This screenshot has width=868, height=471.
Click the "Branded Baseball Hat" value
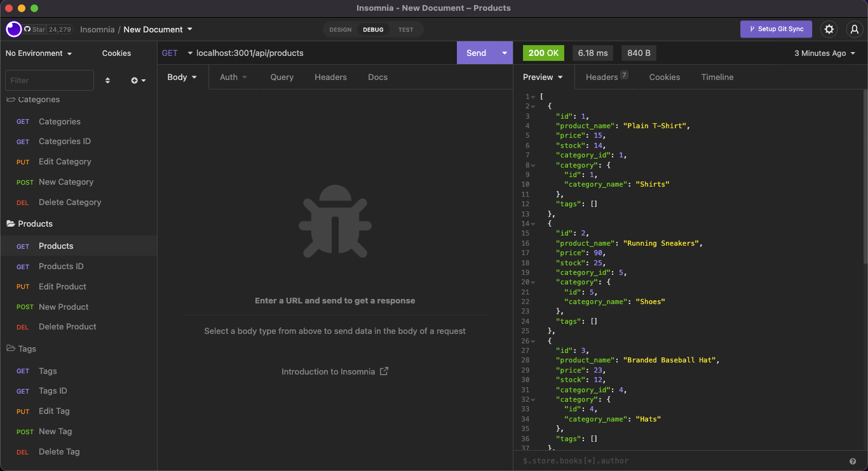669,361
